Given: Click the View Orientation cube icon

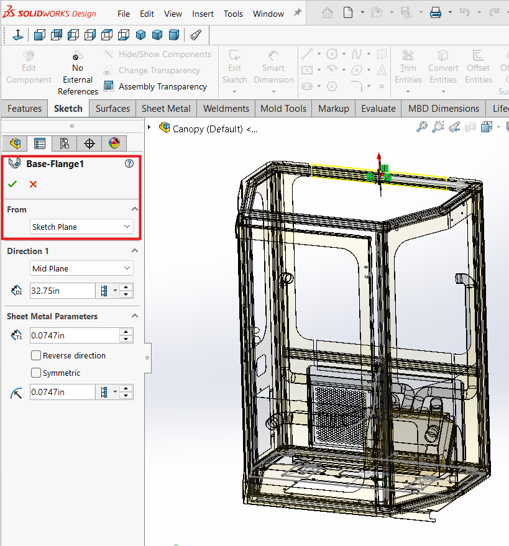Looking at the screenshot, I should 486,127.
